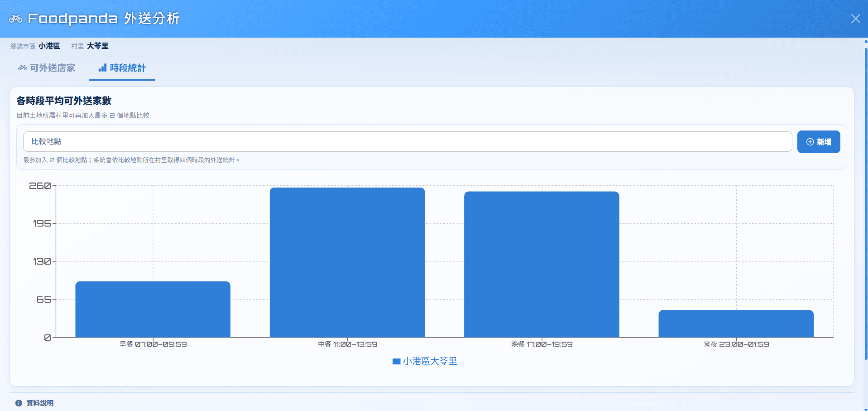Click the plus icon inside the 新增 button
This screenshot has height=411, width=868.
pos(810,142)
